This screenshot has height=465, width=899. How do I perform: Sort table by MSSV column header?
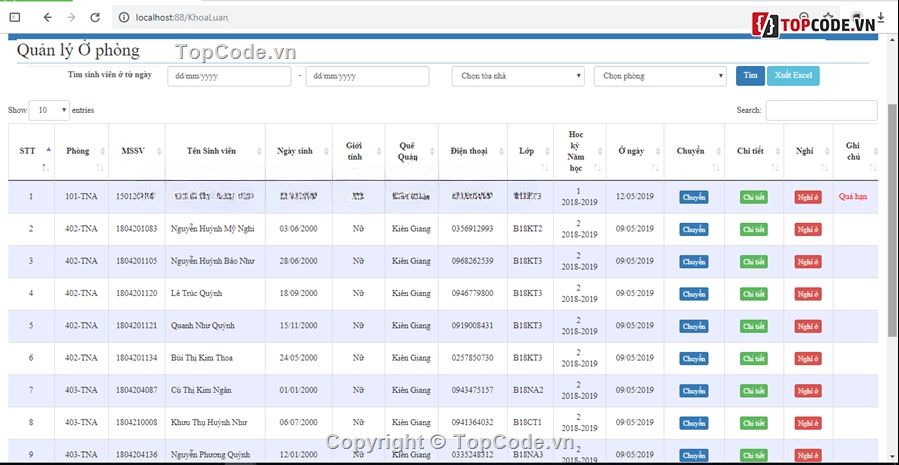(136, 152)
